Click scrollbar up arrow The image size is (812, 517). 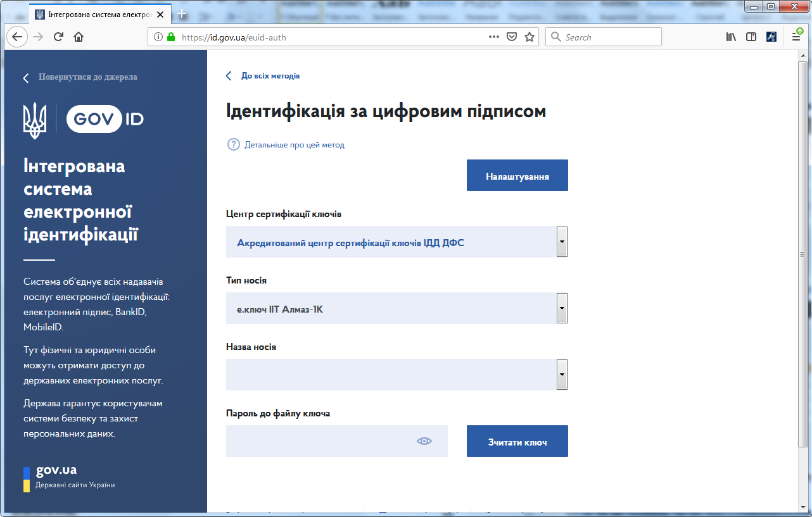(x=802, y=56)
